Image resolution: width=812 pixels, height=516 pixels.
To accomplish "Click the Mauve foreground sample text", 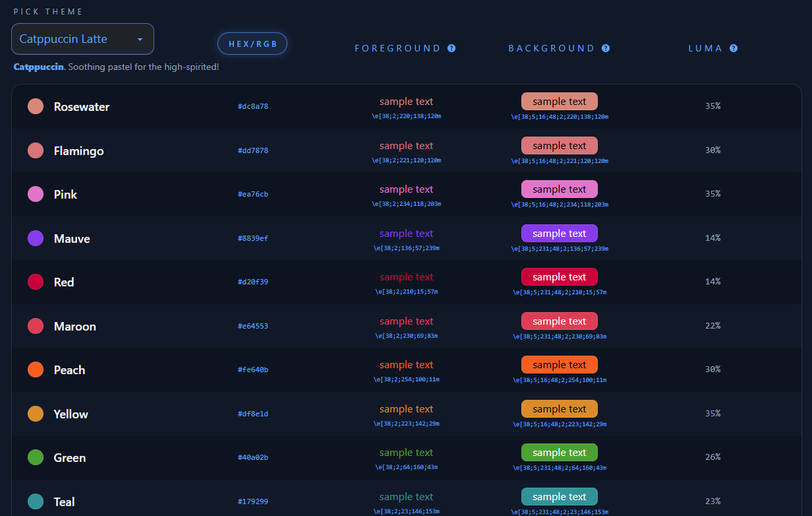I will point(407,234).
